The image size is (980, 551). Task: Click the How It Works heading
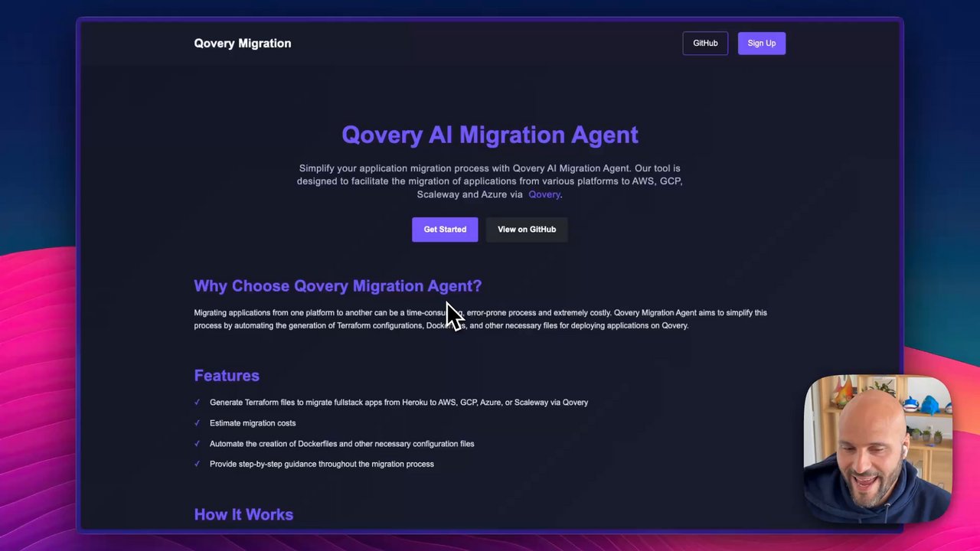pyautogui.click(x=243, y=515)
